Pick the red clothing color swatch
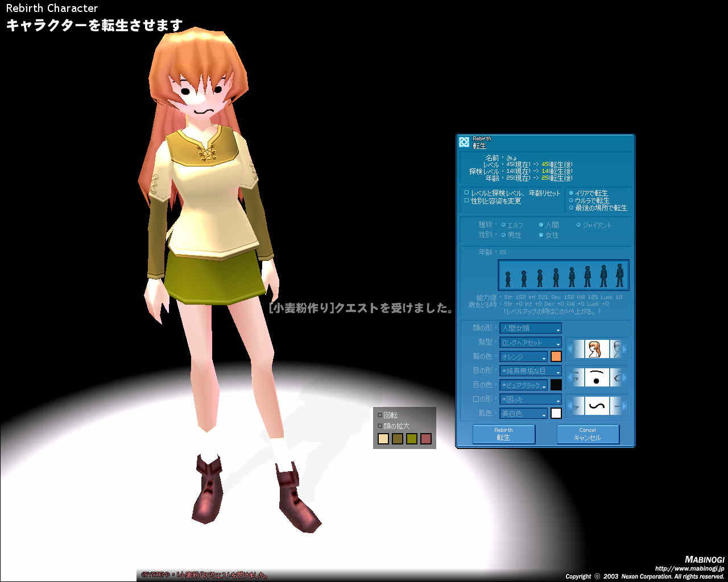The image size is (728, 582). coord(426,439)
